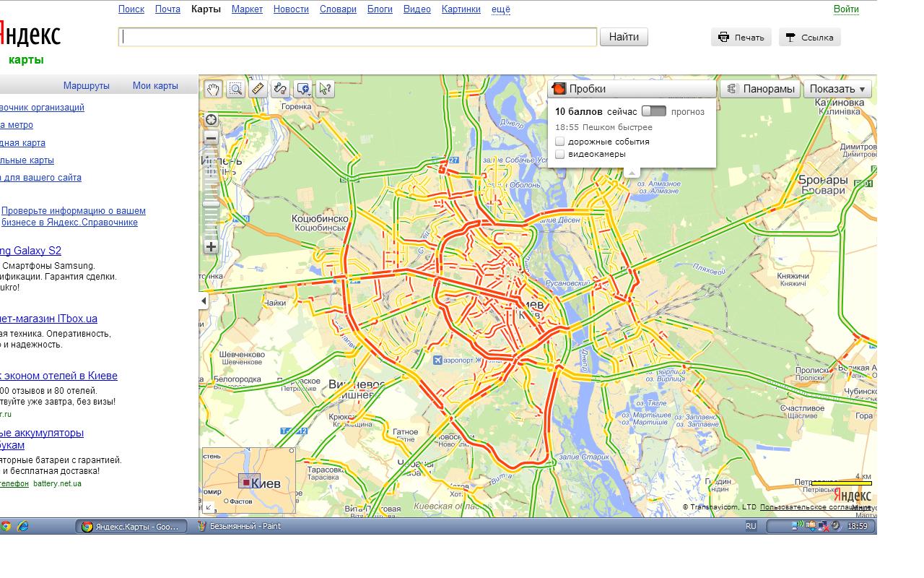Zoom out with the minus button
Screen dimensions: 924x578
coord(211,138)
